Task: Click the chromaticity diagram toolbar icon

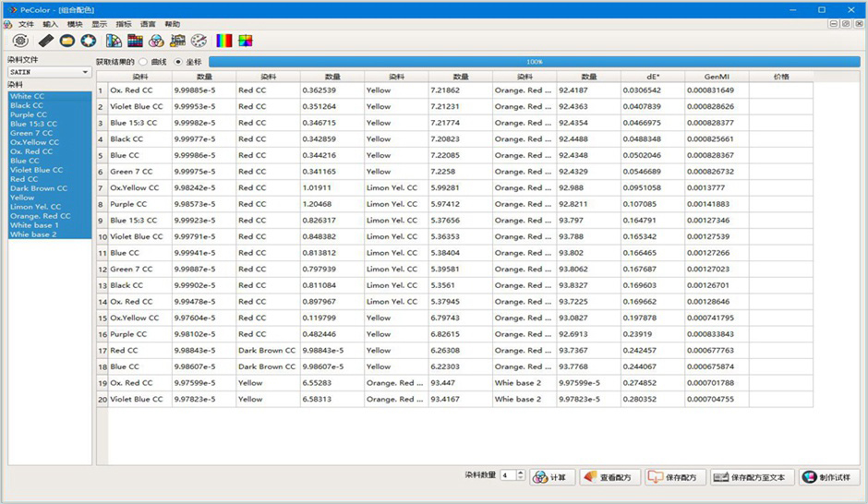Action: coord(246,41)
